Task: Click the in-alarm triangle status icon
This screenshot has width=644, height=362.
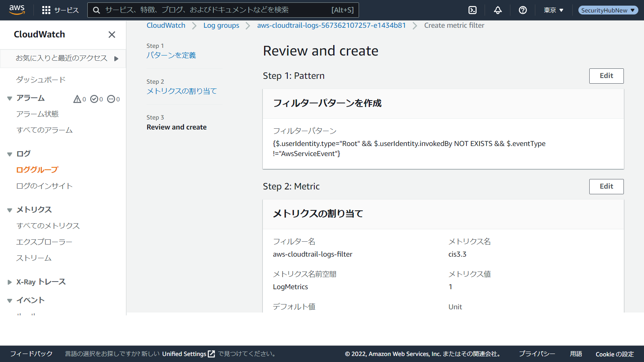Action: 77,99
